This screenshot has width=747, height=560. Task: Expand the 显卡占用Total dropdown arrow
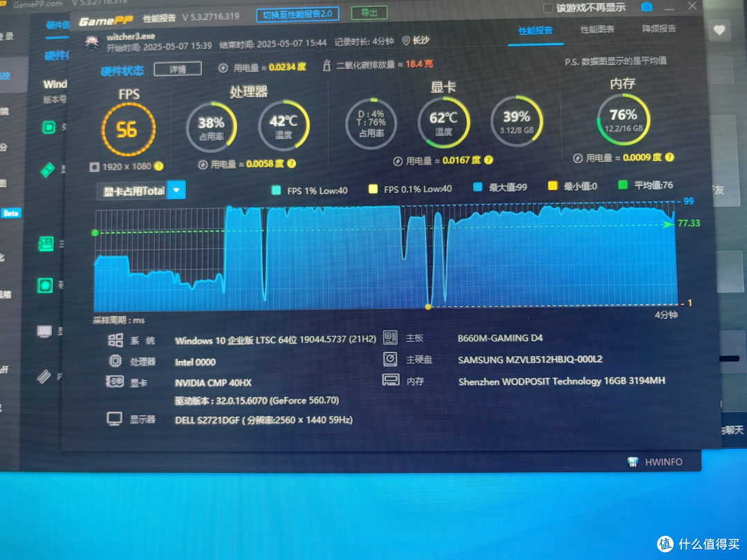pos(176,190)
